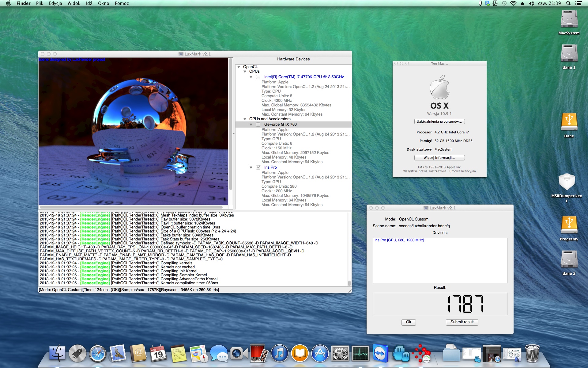Viewport: 588px width, 368px height.
Task: Select MSRDumper.kext file on desktop
Action: pyautogui.click(x=567, y=187)
